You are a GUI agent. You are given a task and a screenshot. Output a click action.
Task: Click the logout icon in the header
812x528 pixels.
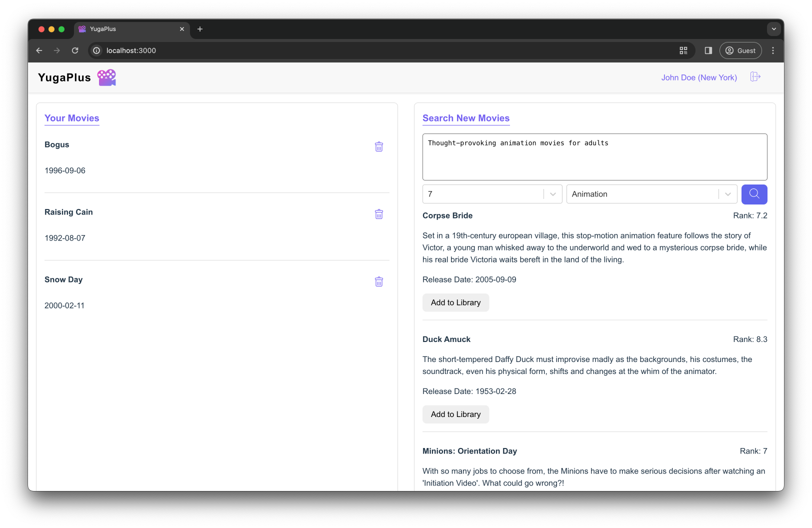pyautogui.click(x=755, y=77)
